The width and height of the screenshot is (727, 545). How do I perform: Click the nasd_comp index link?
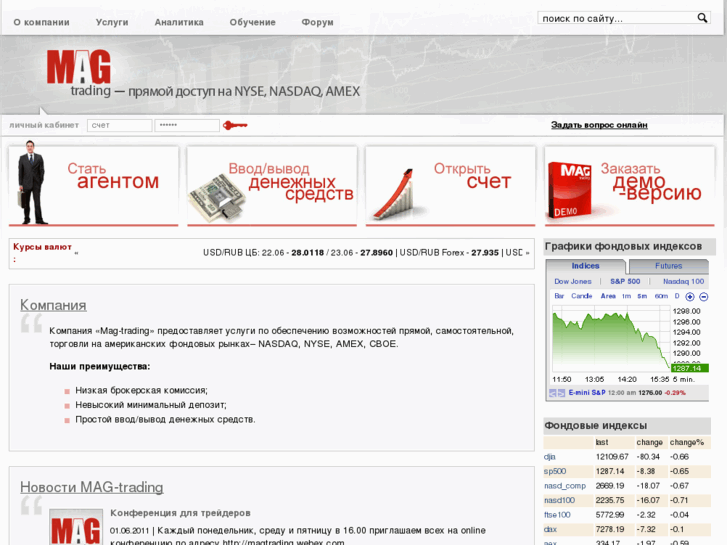pos(565,486)
